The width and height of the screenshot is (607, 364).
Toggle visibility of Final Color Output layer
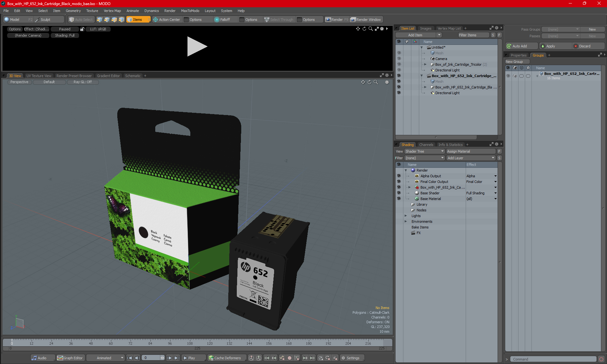click(399, 182)
